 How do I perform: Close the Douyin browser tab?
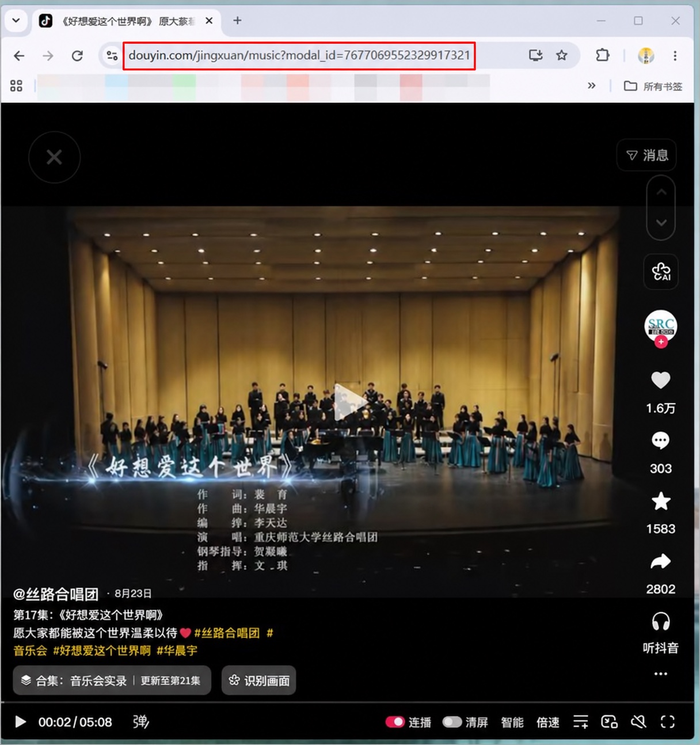point(209,21)
